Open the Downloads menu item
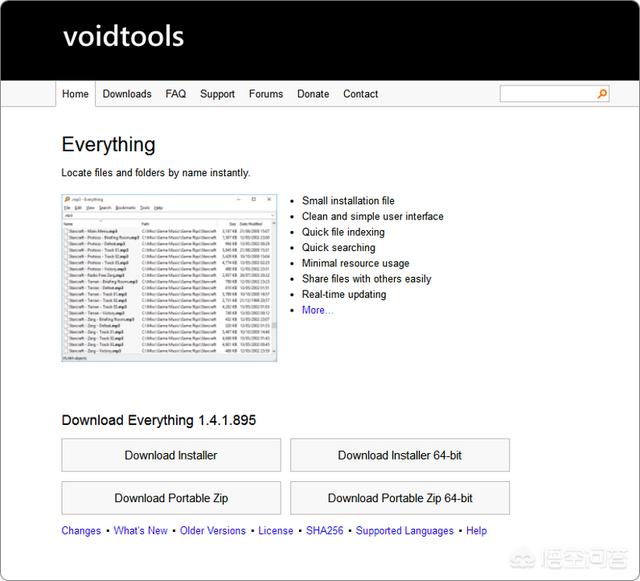This screenshot has height=581, width=640. coord(127,94)
